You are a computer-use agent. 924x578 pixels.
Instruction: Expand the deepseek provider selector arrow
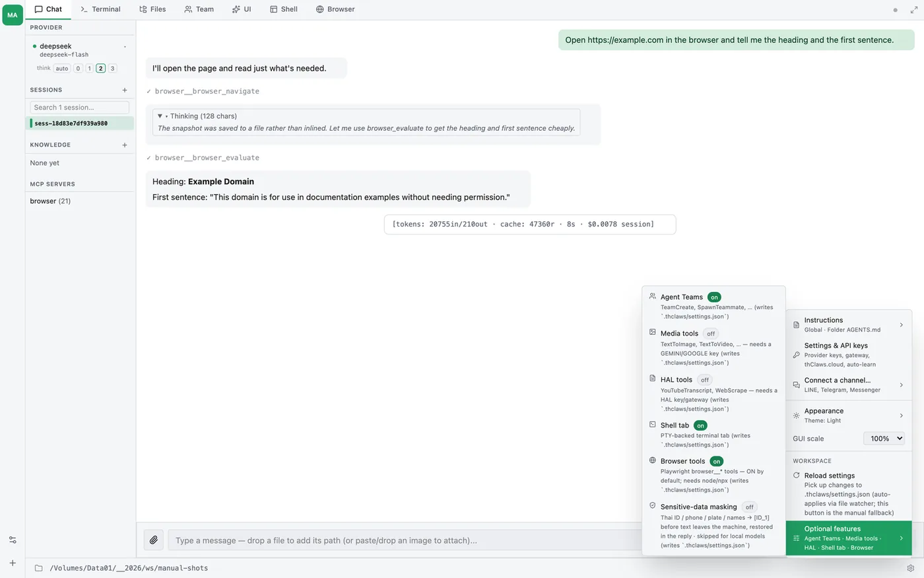point(125,47)
